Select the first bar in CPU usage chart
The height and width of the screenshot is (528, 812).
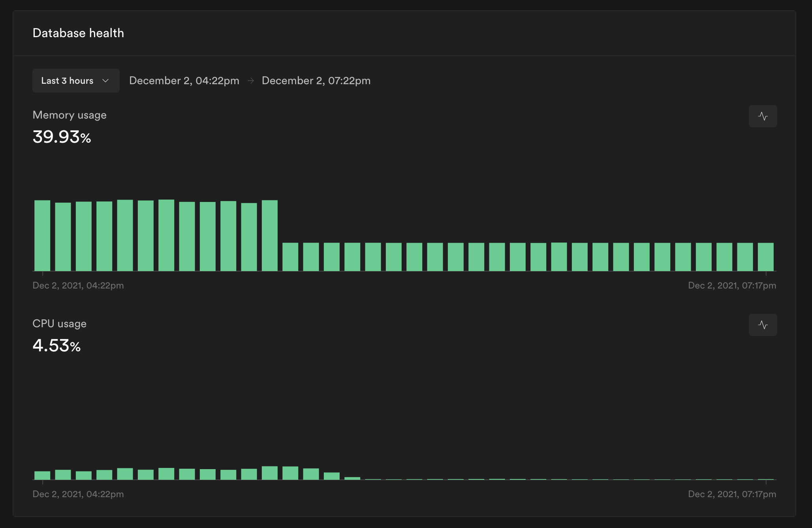pyautogui.click(x=42, y=475)
